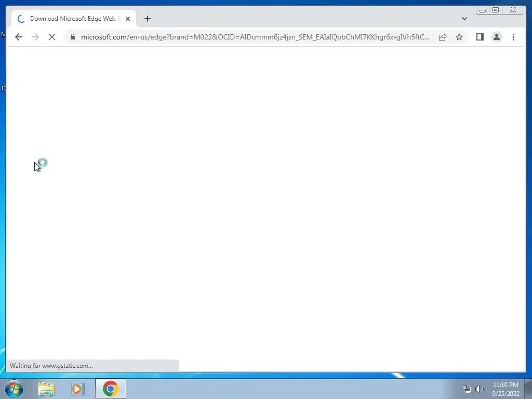Focus the microsoft.com address bar
Screen dimensions: 532x399
click(255, 37)
